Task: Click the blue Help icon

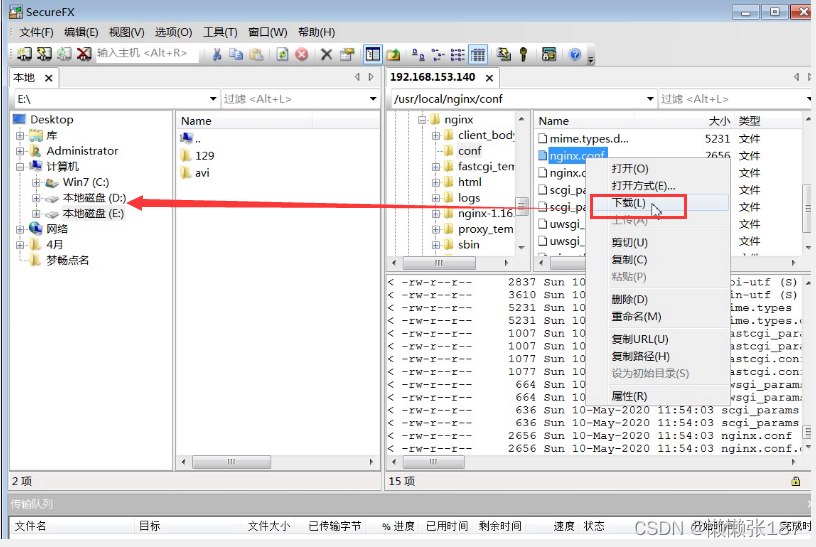Action: coord(575,54)
